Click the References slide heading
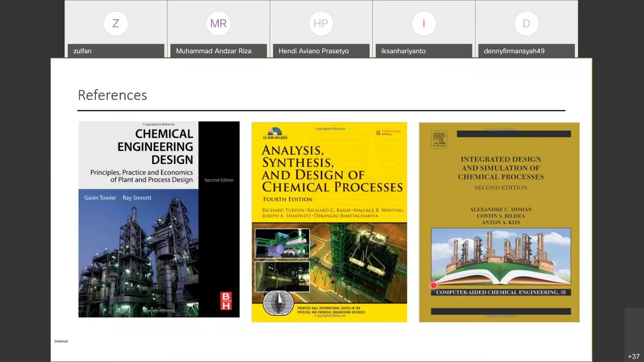 pos(112,95)
